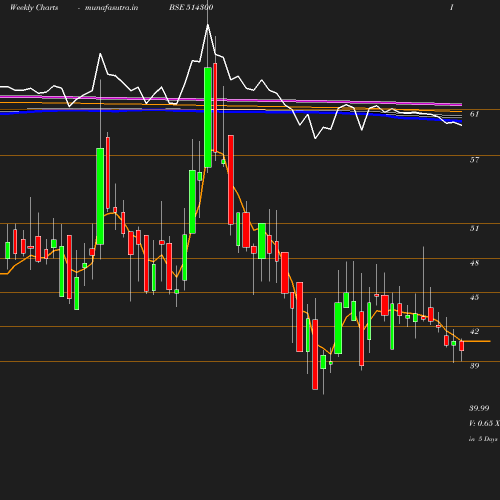Click the last price value 39.99

click(x=479, y=408)
